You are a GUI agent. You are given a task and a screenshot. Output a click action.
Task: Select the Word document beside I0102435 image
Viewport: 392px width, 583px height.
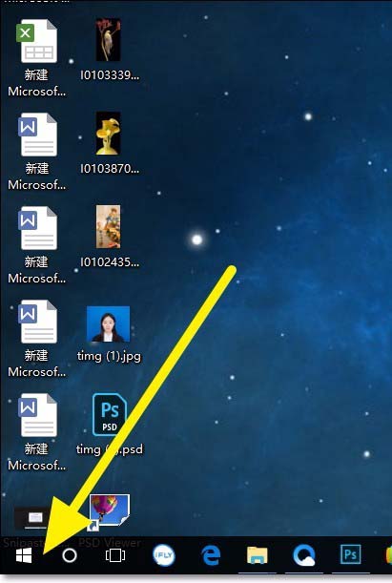(x=36, y=245)
